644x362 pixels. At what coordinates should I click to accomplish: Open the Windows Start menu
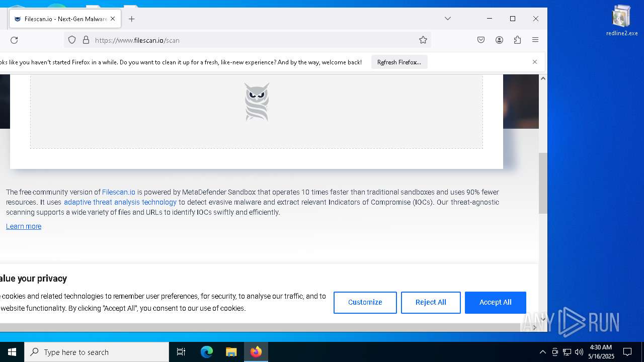12,352
